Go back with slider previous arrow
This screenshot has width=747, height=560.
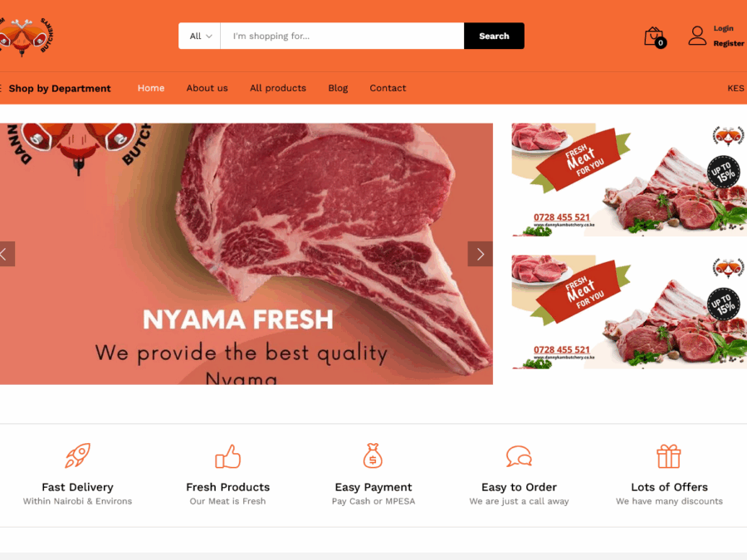click(7, 254)
